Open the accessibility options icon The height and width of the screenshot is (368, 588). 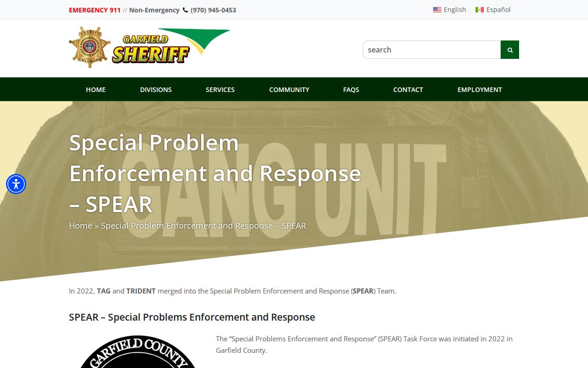click(x=16, y=184)
